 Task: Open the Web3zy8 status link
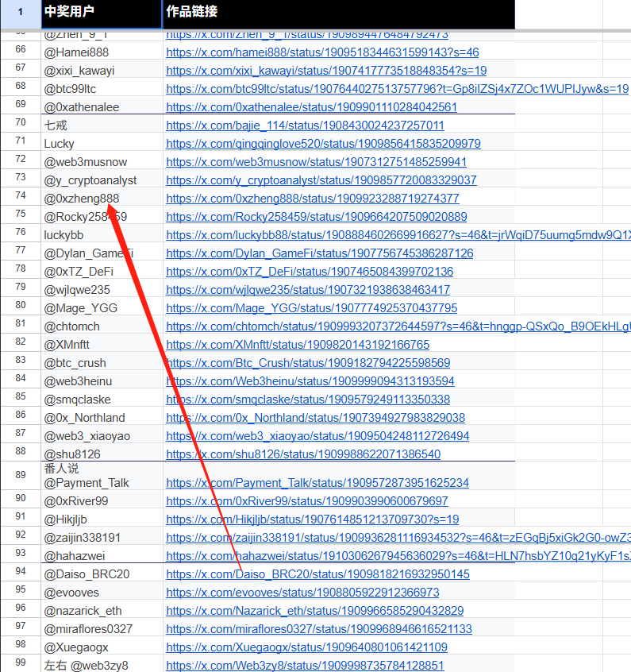click(x=305, y=666)
